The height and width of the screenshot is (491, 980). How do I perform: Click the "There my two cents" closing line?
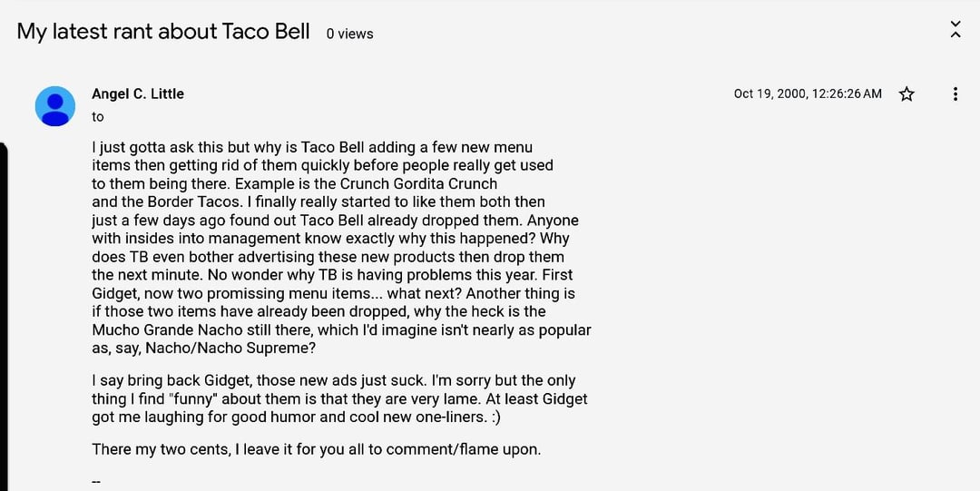(x=316, y=448)
